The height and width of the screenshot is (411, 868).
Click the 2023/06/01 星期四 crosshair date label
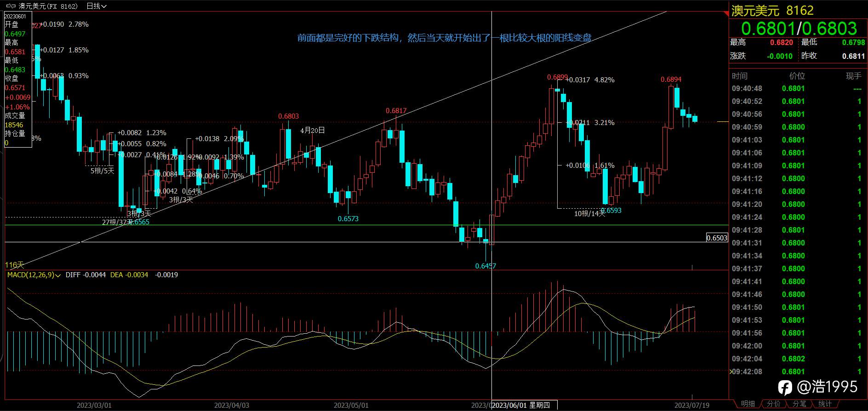click(x=524, y=405)
